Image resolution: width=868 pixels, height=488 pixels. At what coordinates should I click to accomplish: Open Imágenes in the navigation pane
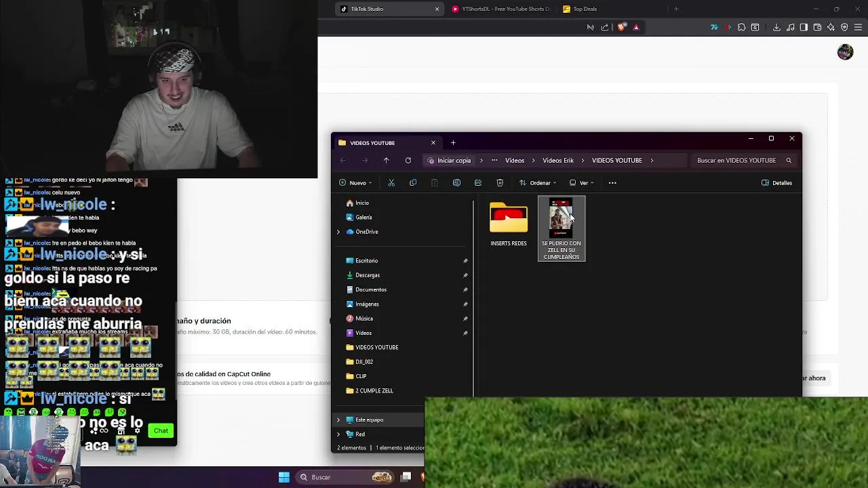[x=367, y=304]
